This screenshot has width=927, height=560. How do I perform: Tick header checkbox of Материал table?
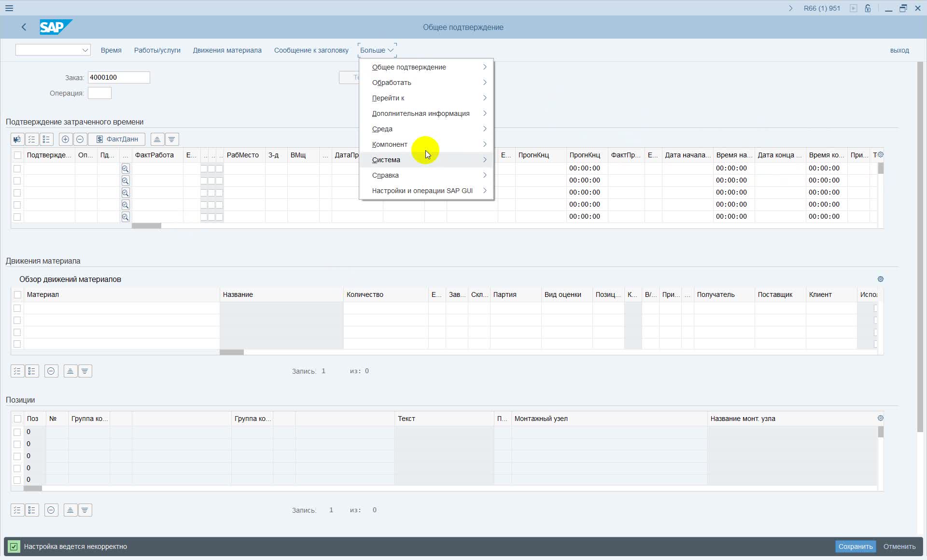(x=17, y=294)
